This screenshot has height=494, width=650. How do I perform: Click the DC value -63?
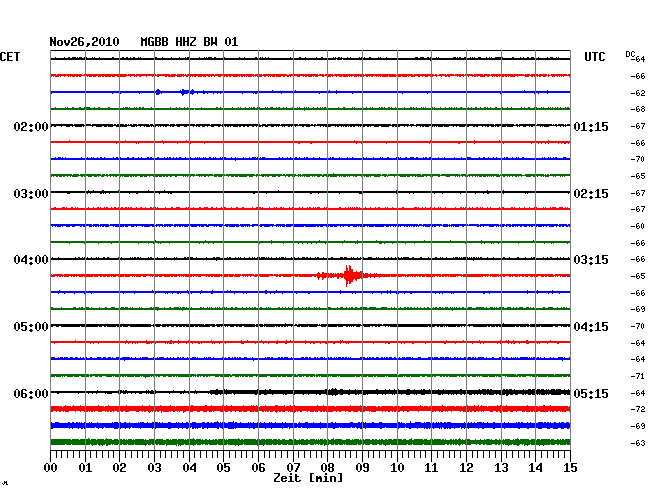(638, 443)
